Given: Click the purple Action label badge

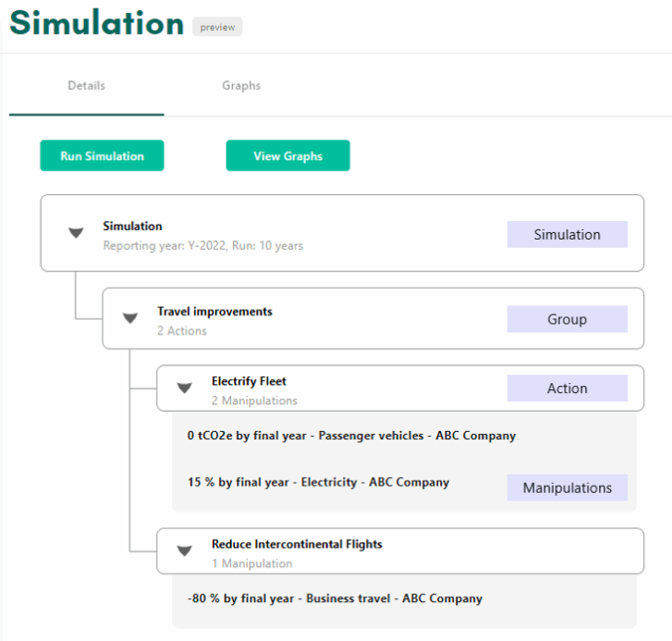Looking at the screenshot, I should click(567, 388).
